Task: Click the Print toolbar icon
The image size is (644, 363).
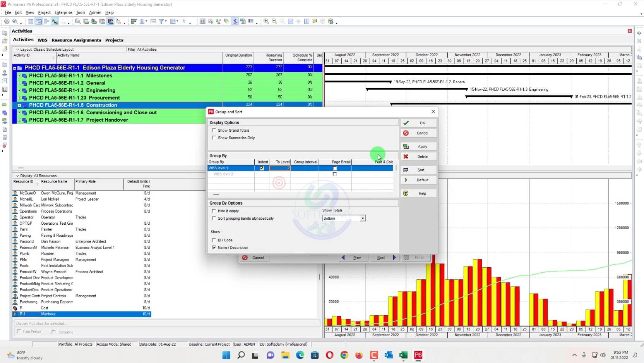Action: tap(7, 21)
